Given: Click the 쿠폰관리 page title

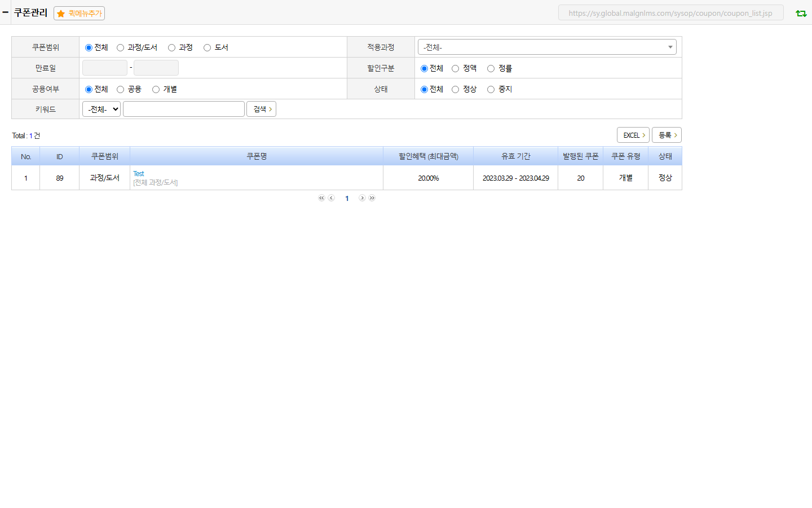Looking at the screenshot, I should click(x=30, y=12).
